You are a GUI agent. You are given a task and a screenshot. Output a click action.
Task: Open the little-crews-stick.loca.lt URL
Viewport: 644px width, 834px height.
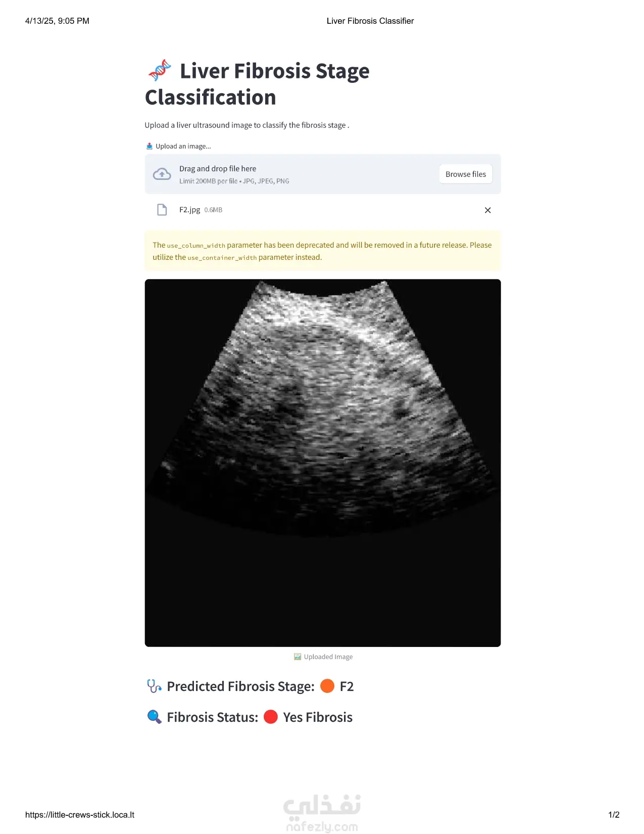[80, 815]
